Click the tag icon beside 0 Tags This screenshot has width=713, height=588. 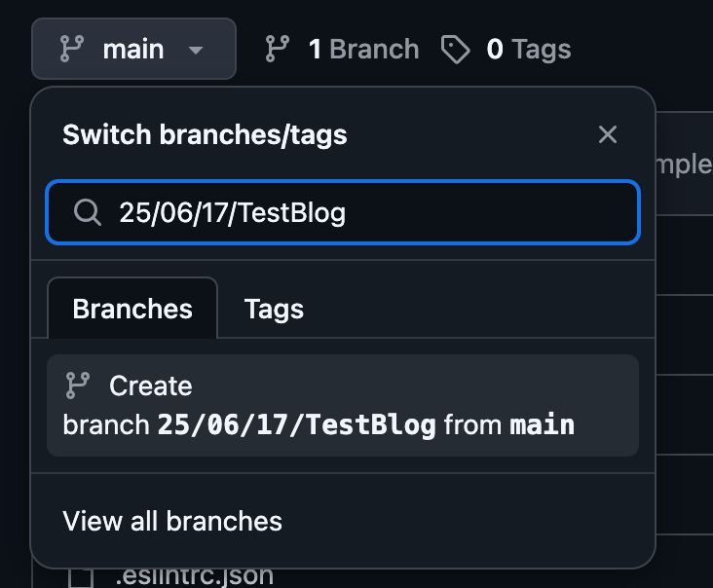point(455,49)
